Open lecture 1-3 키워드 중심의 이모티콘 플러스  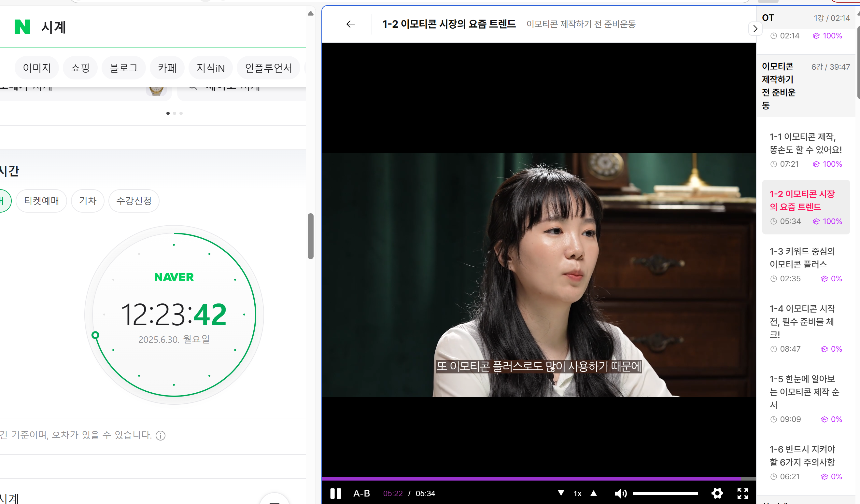click(x=802, y=258)
